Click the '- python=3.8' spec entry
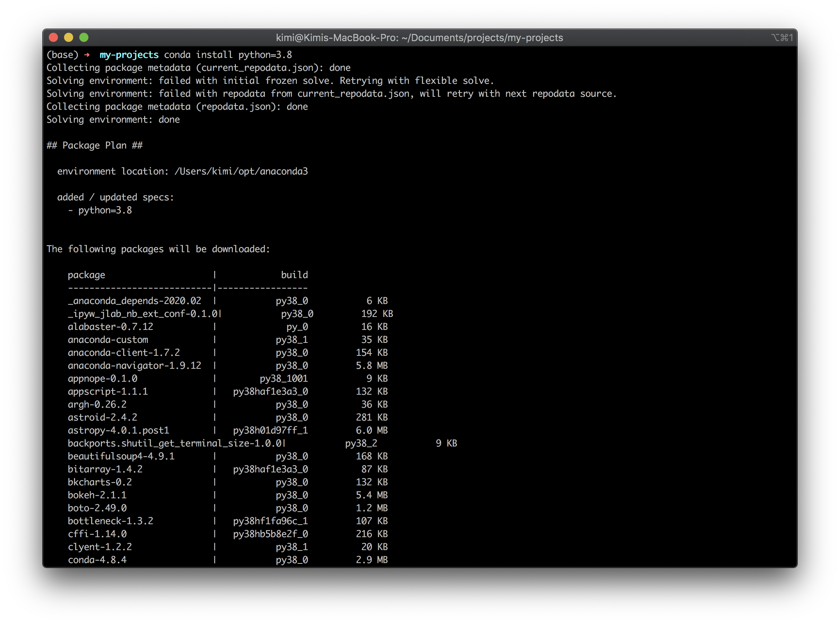This screenshot has height=624, width=840. pos(100,210)
